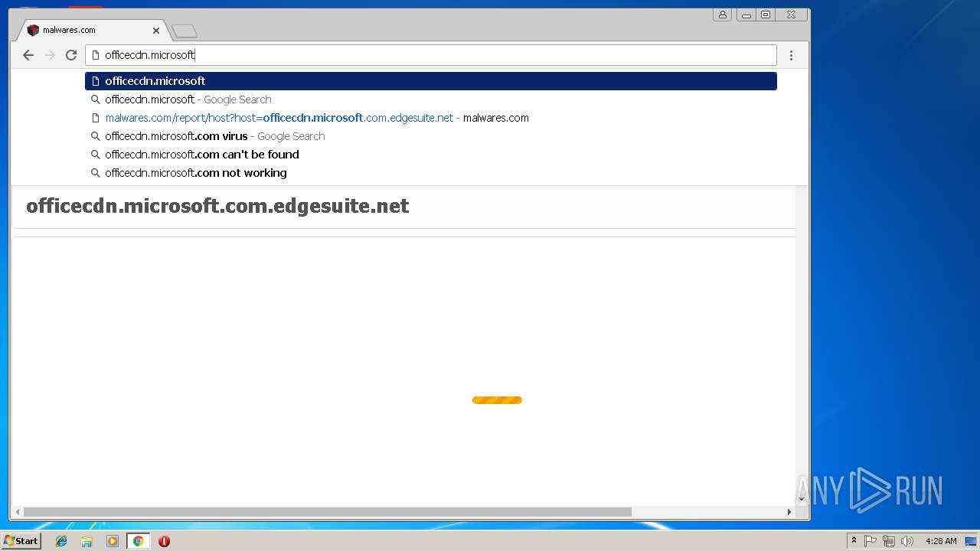Click the forward navigation arrow
Image resolution: width=980 pixels, height=551 pixels.
[x=50, y=55]
